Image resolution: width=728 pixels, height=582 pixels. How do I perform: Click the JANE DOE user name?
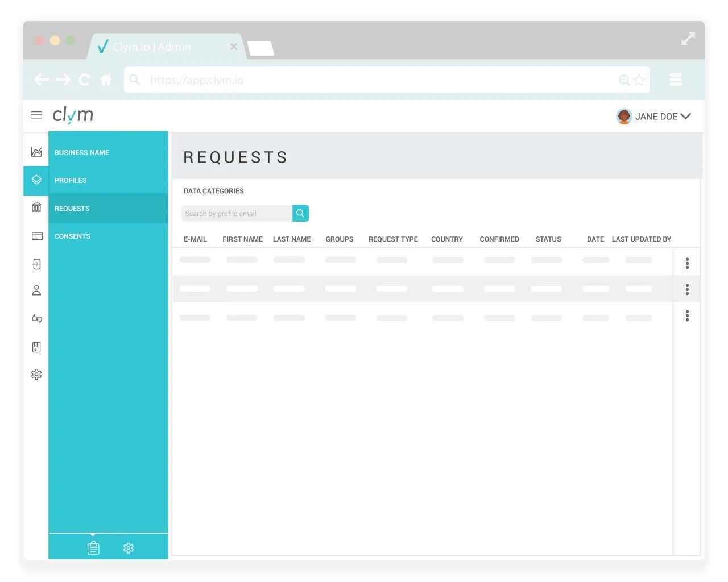click(x=656, y=117)
